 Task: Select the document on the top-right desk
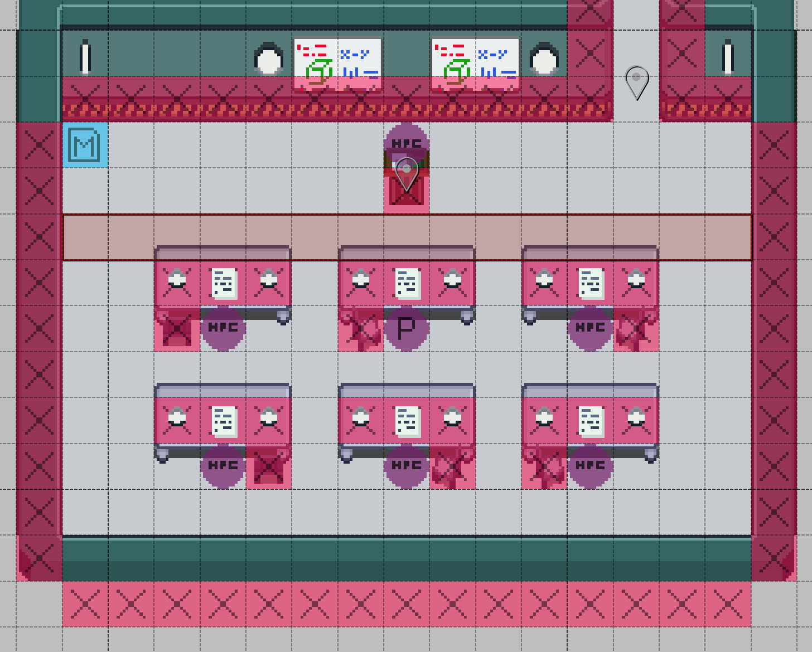coord(591,284)
